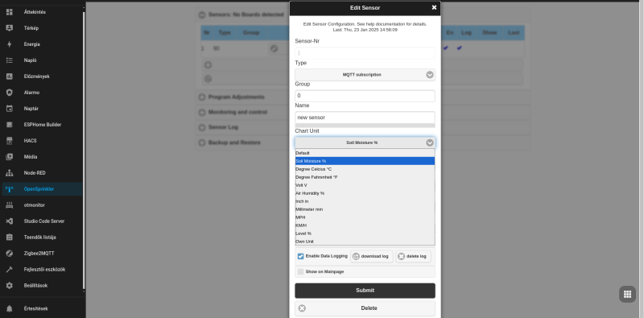Click the Média library icon

coord(10,156)
